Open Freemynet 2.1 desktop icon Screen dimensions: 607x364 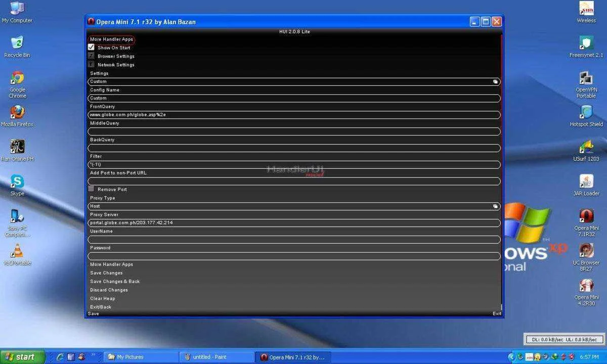586,47
